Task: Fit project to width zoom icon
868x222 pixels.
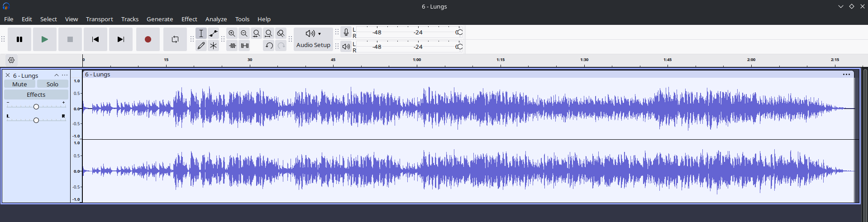Action: pos(269,33)
